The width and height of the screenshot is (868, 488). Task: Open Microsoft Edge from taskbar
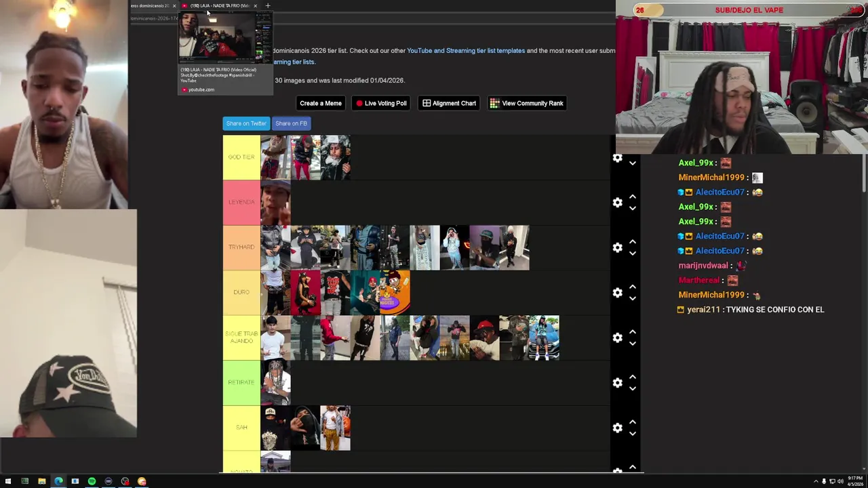(58, 481)
